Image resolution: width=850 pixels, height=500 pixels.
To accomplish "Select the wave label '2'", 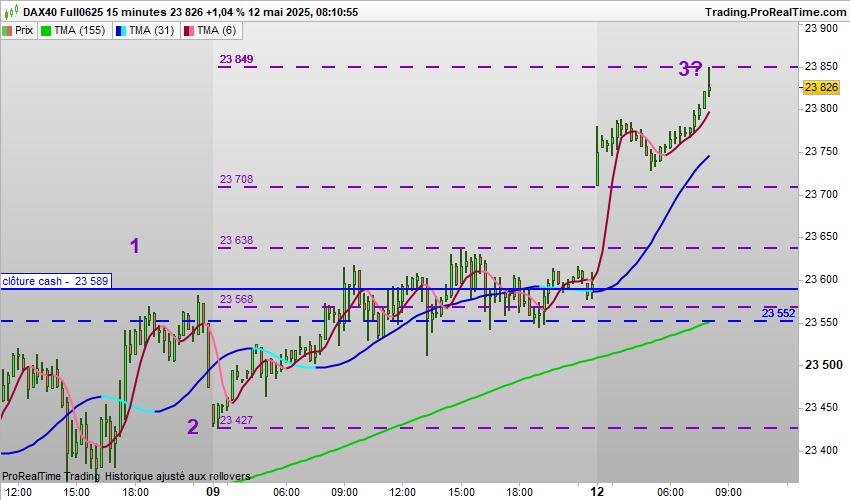I will (192, 427).
